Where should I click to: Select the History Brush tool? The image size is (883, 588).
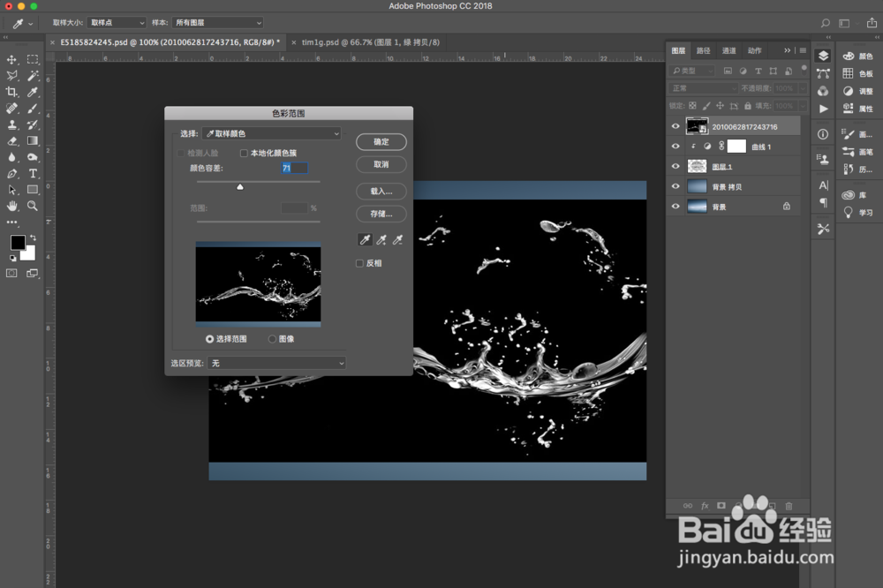click(x=33, y=124)
